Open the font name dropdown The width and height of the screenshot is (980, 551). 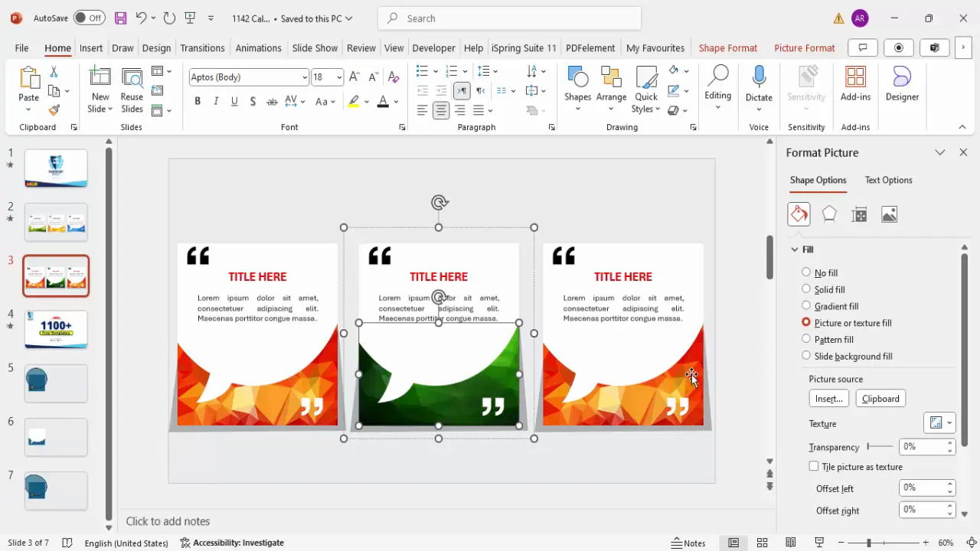tap(305, 77)
